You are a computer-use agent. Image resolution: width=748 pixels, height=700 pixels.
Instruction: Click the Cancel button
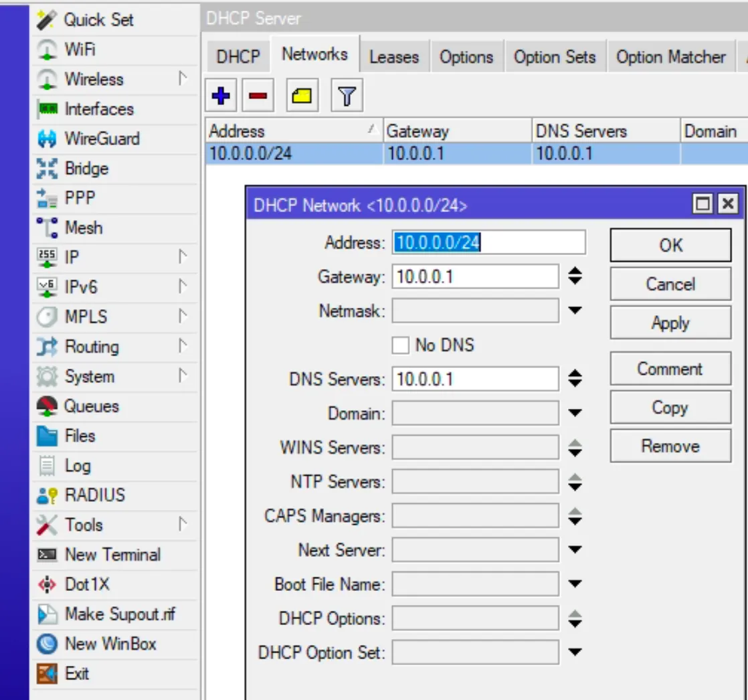click(x=670, y=284)
